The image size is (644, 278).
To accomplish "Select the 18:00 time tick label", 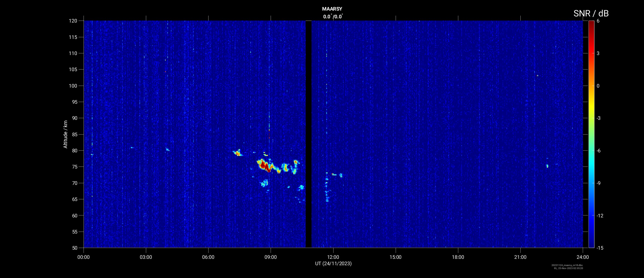I will tap(458, 257).
